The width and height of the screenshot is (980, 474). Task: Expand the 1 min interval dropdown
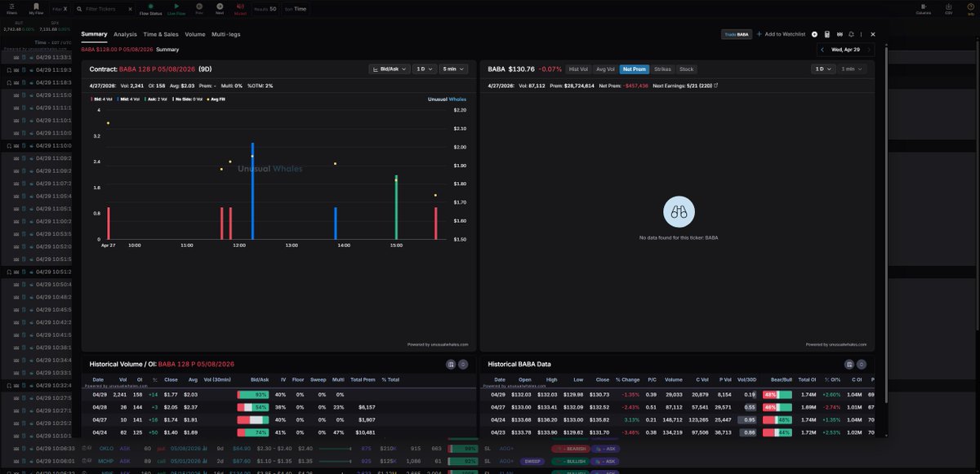852,69
